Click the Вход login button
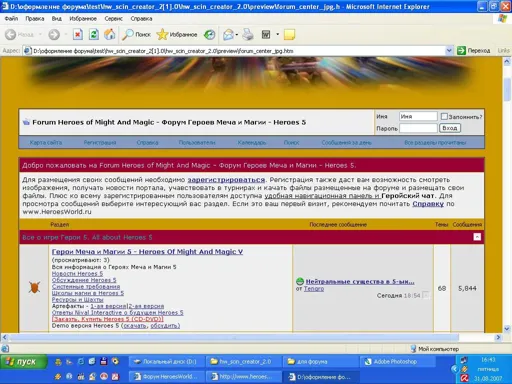Image resolution: width=512 pixels, height=384 pixels. [450, 128]
